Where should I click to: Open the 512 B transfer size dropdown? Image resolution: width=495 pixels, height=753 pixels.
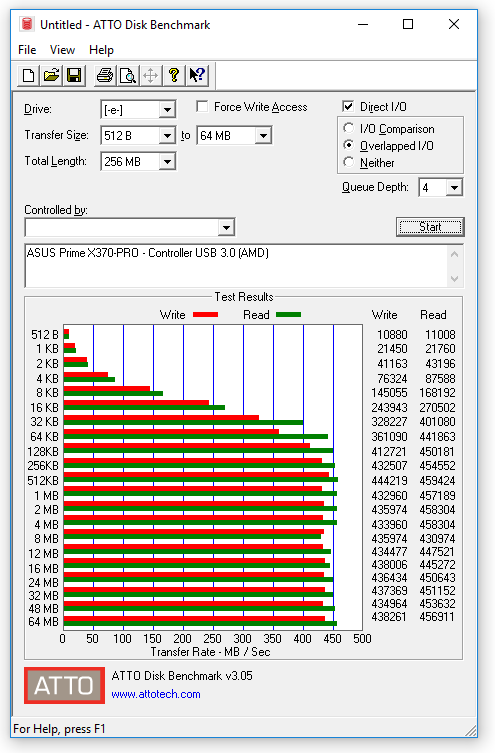pyautogui.click(x=167, y=136)
